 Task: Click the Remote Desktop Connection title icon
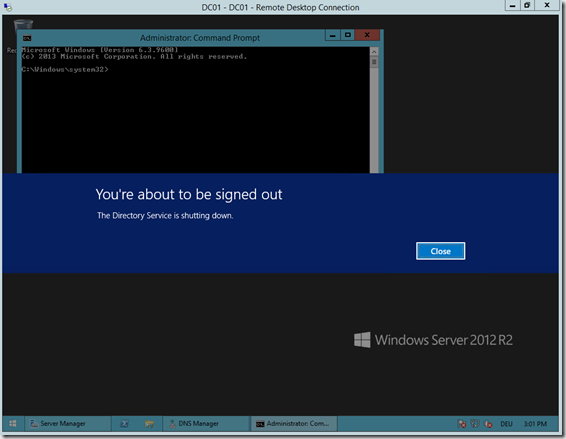pyautogui.click(x=7, y=7)
